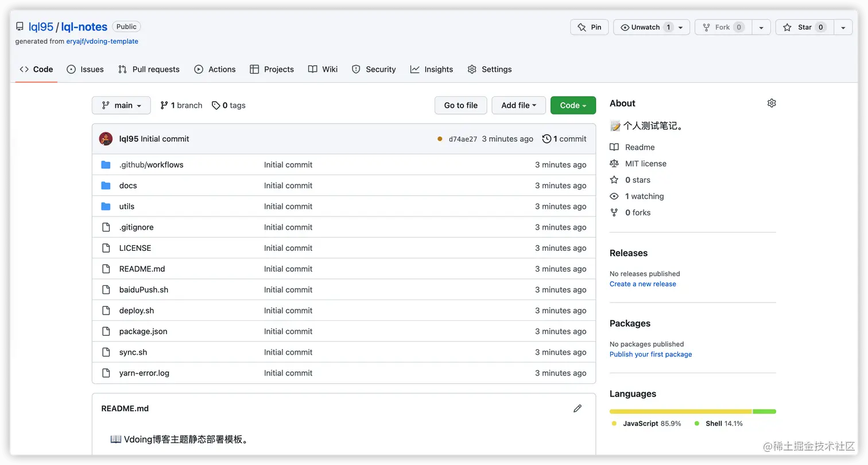Screen dimensions: 868x465
Task: Click lql95 avatar in commit row
Action: click(106, 139)
